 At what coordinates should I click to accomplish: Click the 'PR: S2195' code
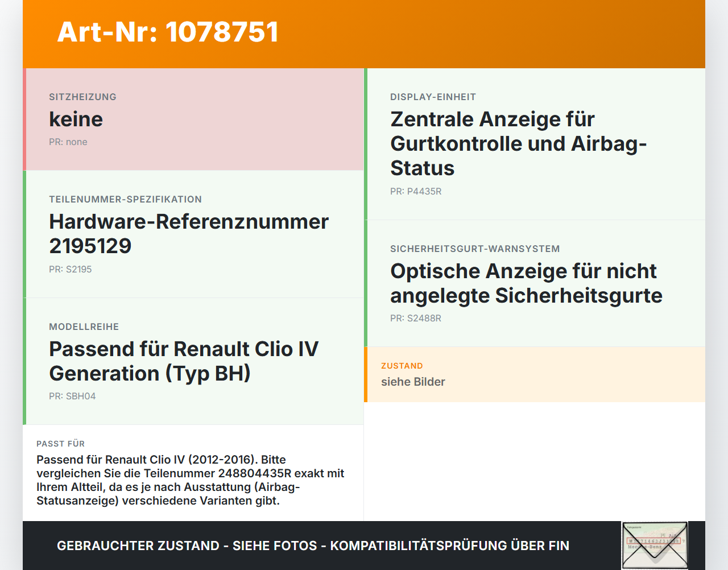pos(70,269)
